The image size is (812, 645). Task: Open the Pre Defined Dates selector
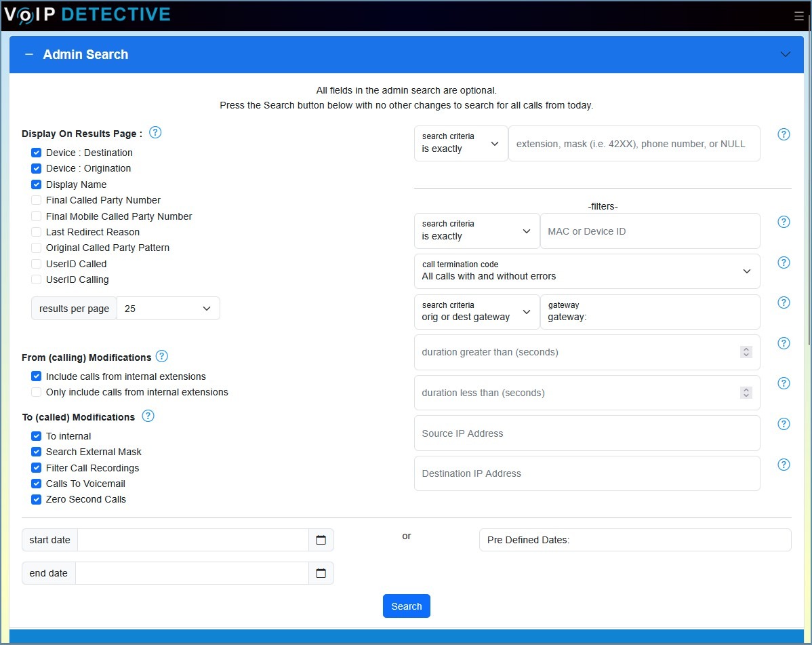[634, 540]
